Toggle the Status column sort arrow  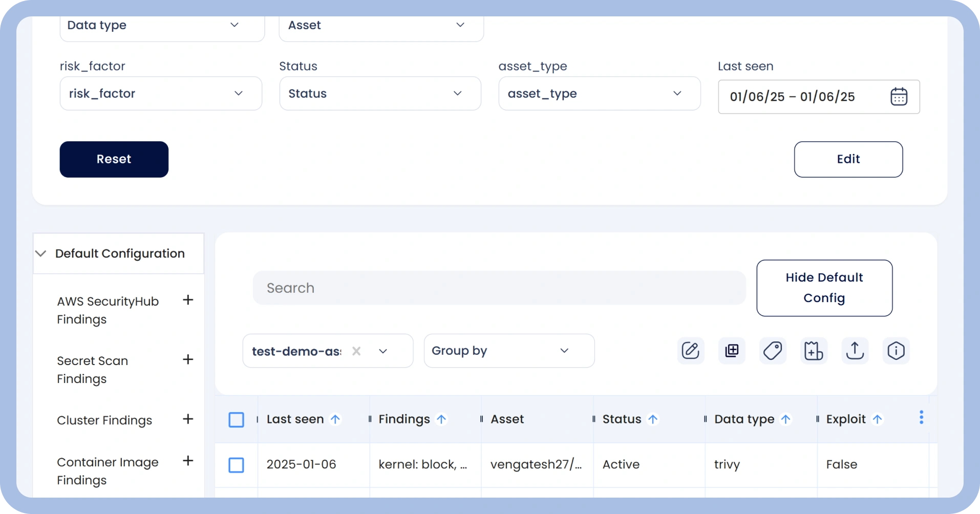tap(653, 419)
